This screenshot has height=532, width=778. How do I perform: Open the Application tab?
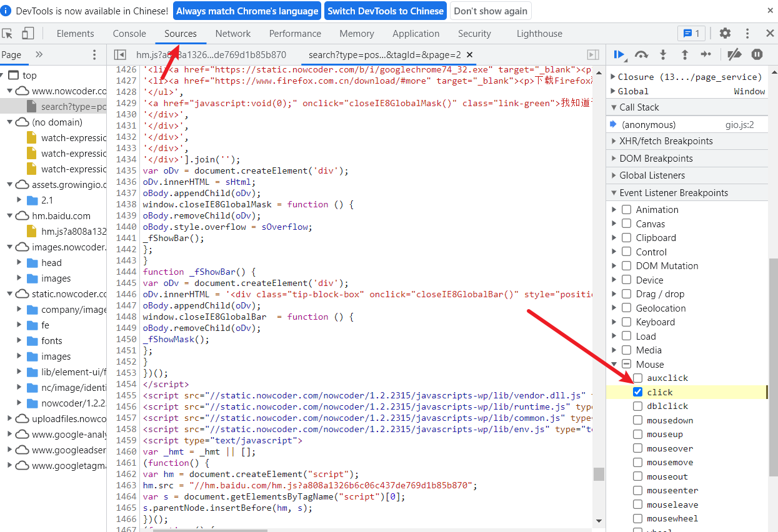416,34
